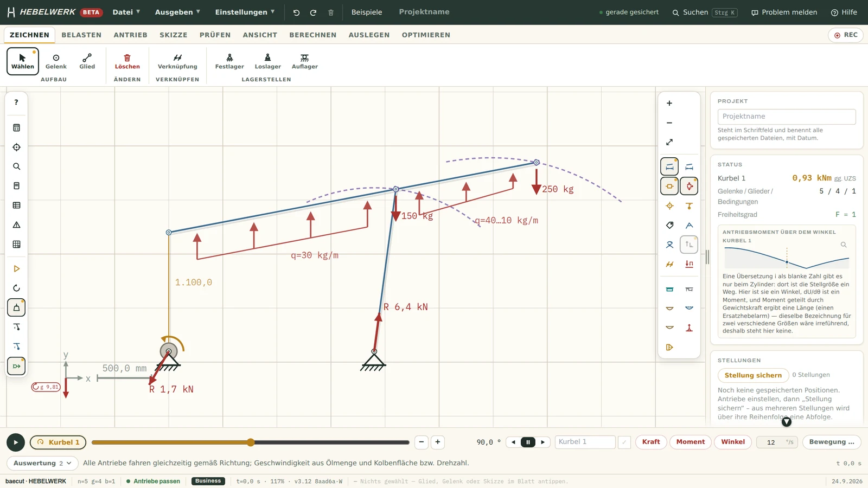Pause stepping with the pause toggle

tap(528, 442)
